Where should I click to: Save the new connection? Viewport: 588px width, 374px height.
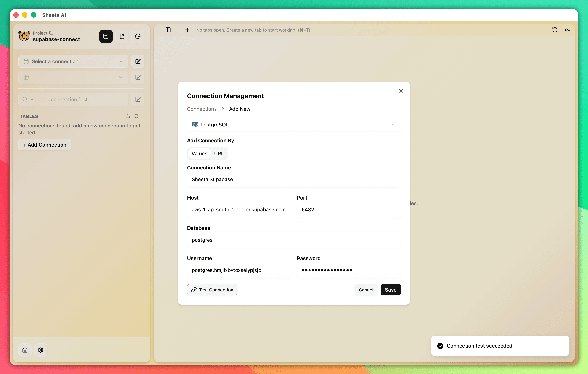[391, 290]
